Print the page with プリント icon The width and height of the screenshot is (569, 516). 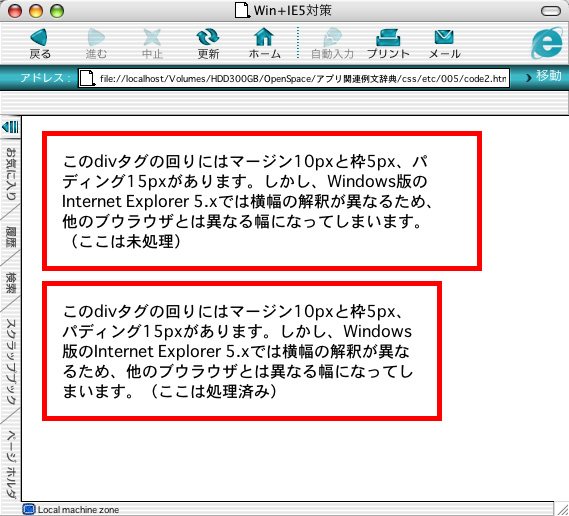(x=388, y=37)
